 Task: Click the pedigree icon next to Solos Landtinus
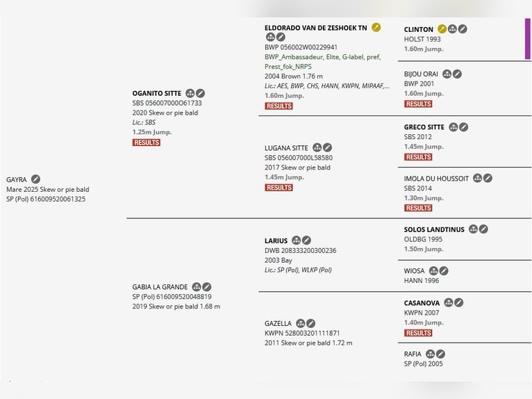coord(473,229)
